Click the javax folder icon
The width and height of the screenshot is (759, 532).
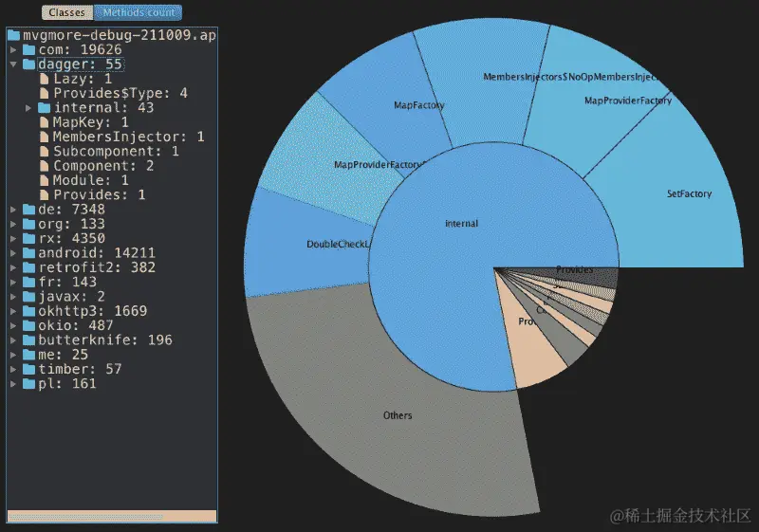coord(29,297)
